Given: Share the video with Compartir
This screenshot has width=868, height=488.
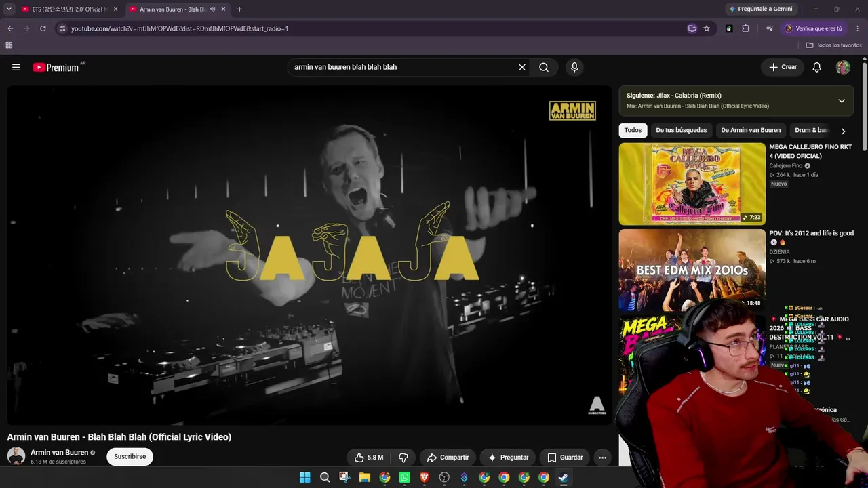Looking at the screenshot, I should (448, 457).
